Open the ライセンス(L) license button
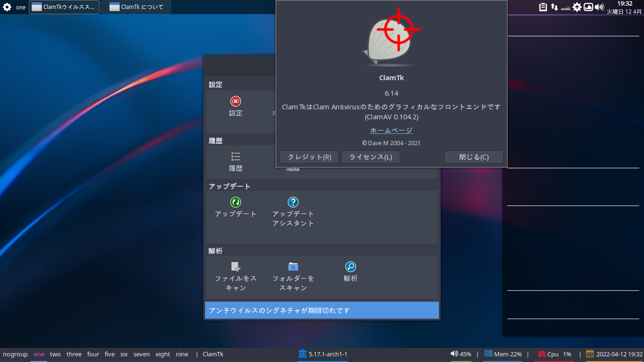This screenshot has width=644, height=362. coord(371,157)
